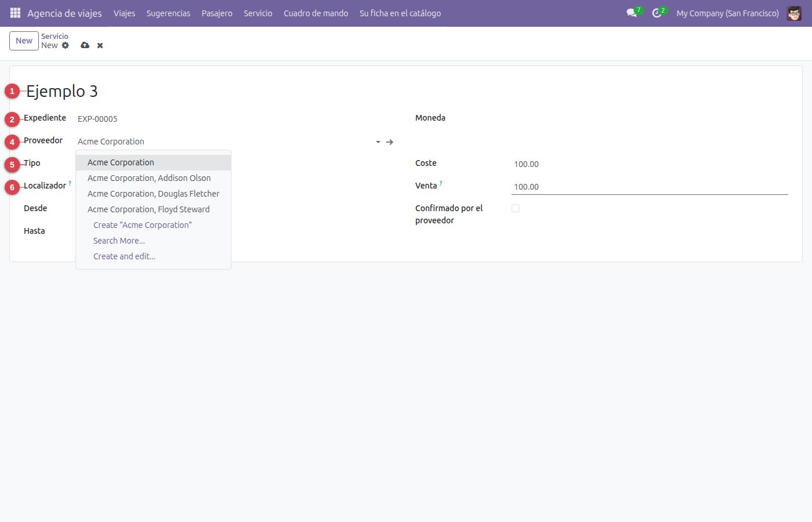Toggle Confirmado por el proveedor checkbox
Screen dimensions: 812x522
[516, 208]
